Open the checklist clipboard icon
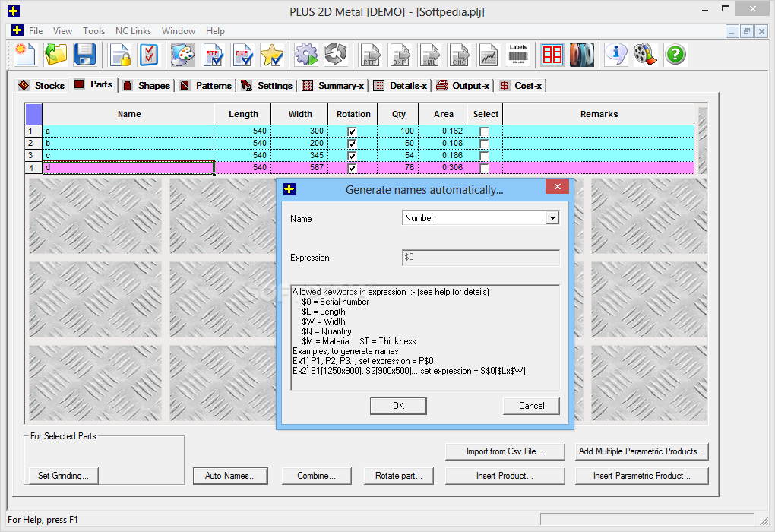 (x=149, y=55)
